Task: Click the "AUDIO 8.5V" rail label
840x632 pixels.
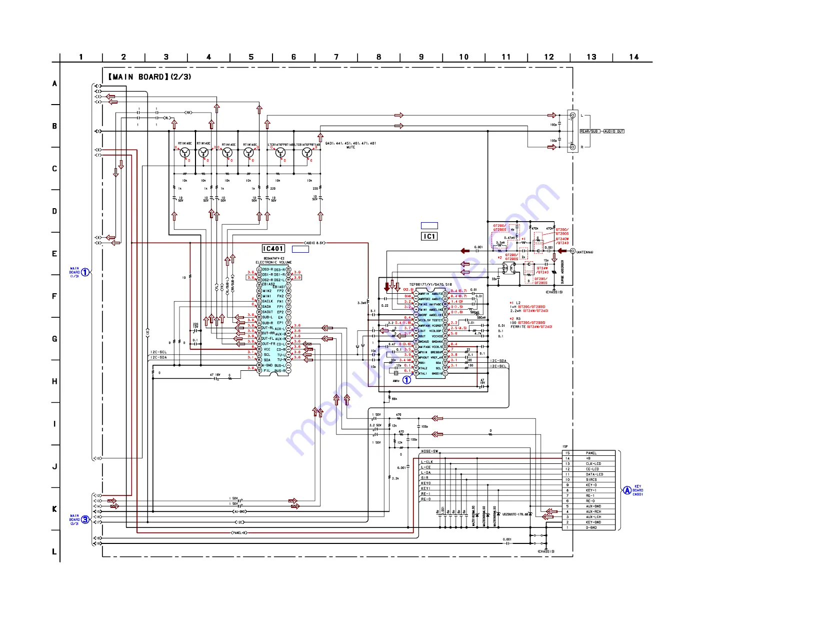Action: click(x=315, y=243)
